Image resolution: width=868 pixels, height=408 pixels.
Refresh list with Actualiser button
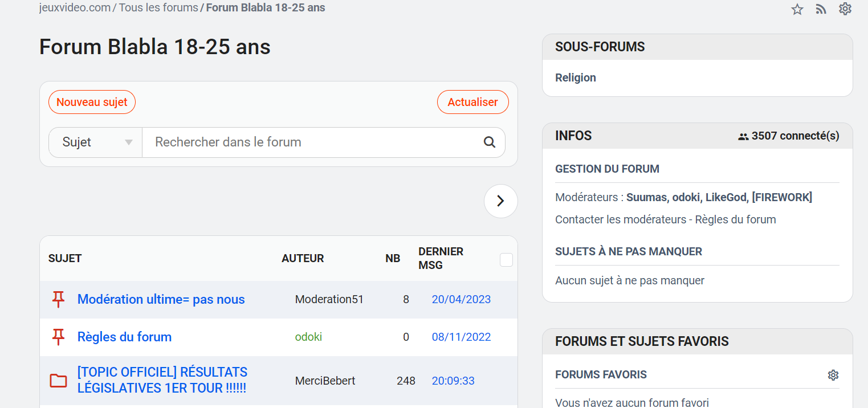(472, 103)
